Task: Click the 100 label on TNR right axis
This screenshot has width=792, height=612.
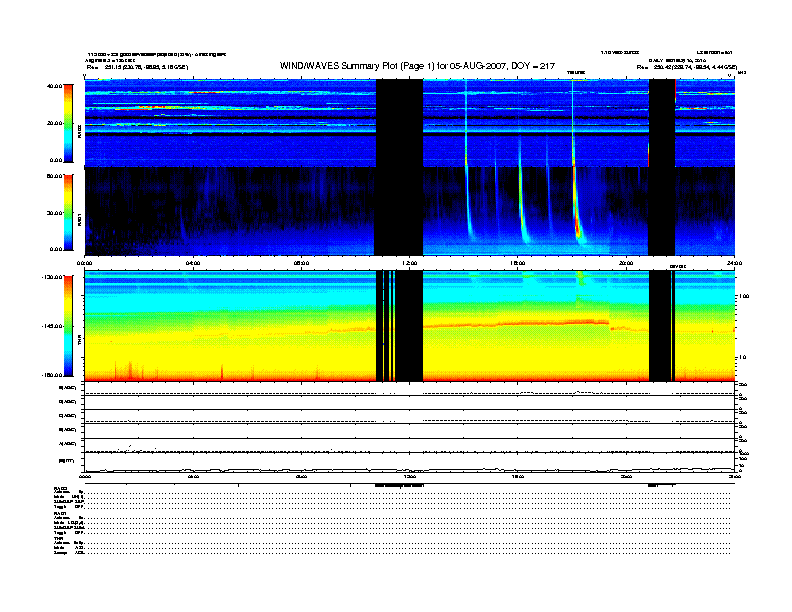Action: [744, 296]
